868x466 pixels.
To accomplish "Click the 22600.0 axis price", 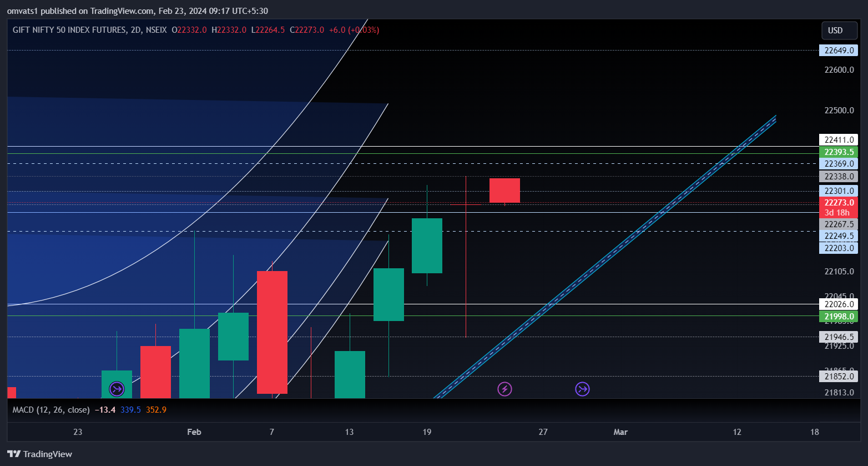I will point(839,70).
